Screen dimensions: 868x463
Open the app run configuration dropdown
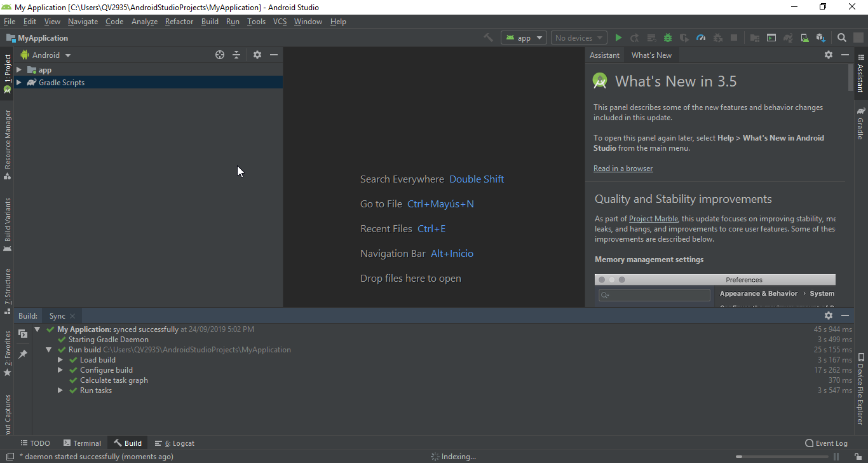pos(524,38)
